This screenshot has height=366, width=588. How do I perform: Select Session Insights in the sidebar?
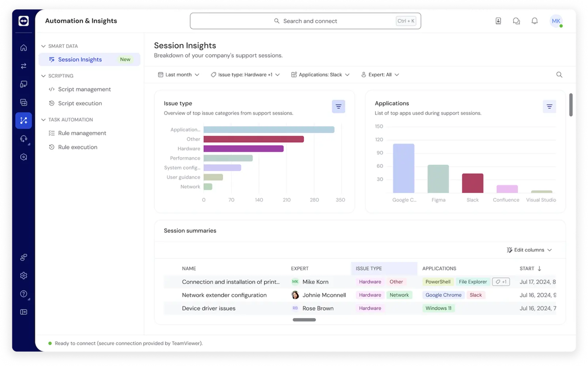point(90,59)
